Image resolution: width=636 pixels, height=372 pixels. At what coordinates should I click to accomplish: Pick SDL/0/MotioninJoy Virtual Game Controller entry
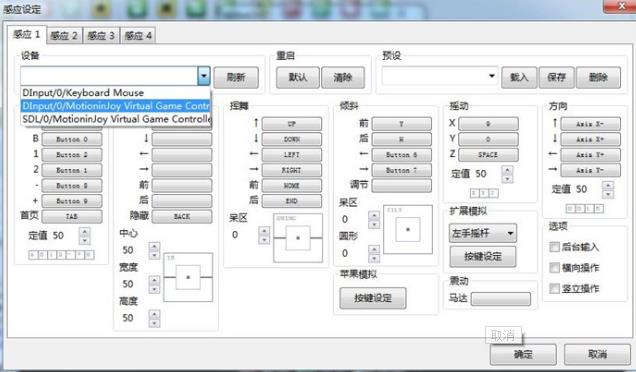(x=116, y=119)
